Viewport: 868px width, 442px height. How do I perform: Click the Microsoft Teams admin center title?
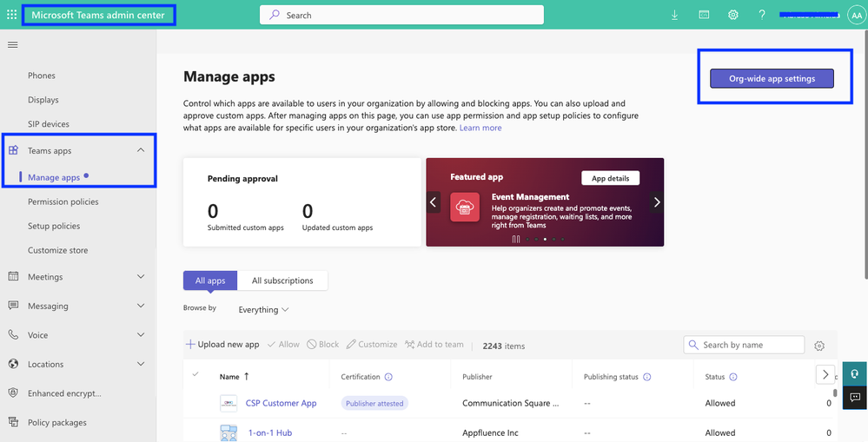pyautogui.click(x=98, y=15)
